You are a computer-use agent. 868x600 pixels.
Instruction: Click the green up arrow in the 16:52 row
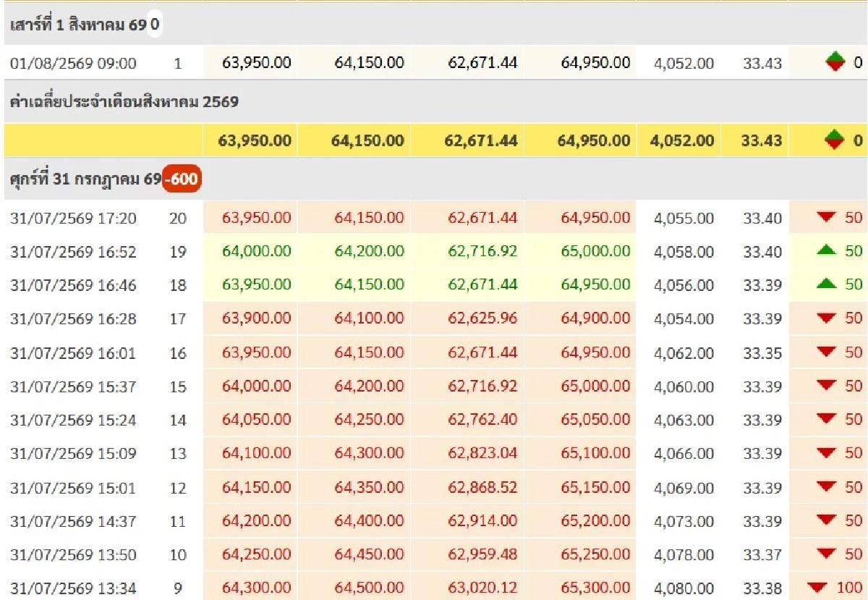826,250
